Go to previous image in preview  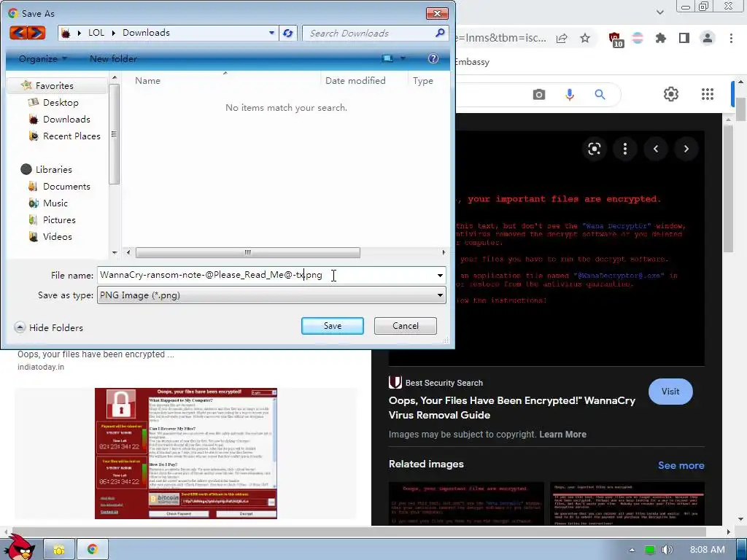(656, 149)
